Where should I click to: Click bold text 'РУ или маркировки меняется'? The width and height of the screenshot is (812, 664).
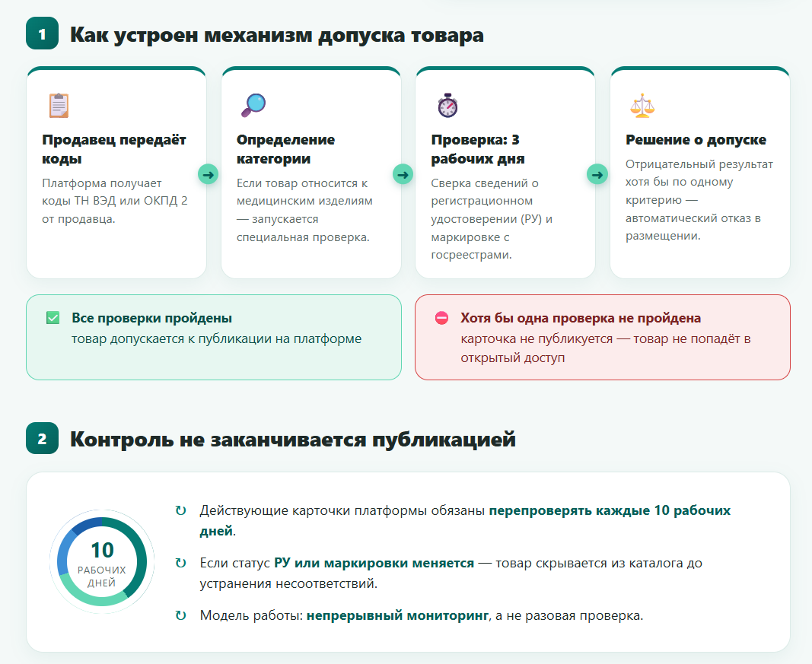point(374,563)
